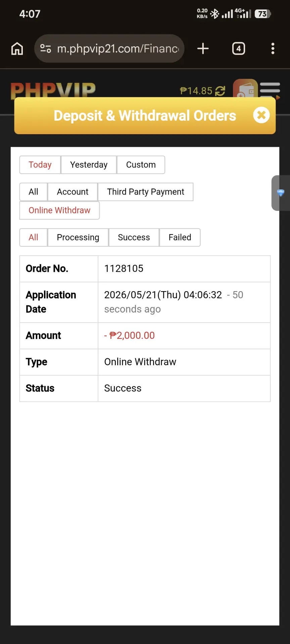Viewport: 290px width, 644px height.
Task: Select the Online Withdraw filter
Action: 59,210
